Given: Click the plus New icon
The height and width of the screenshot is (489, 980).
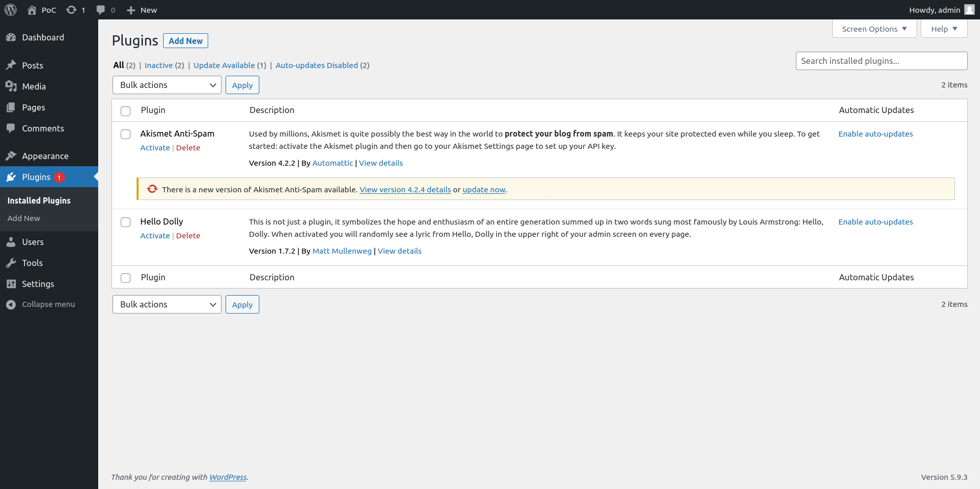Looking at the screenshot, I should 131,10.
